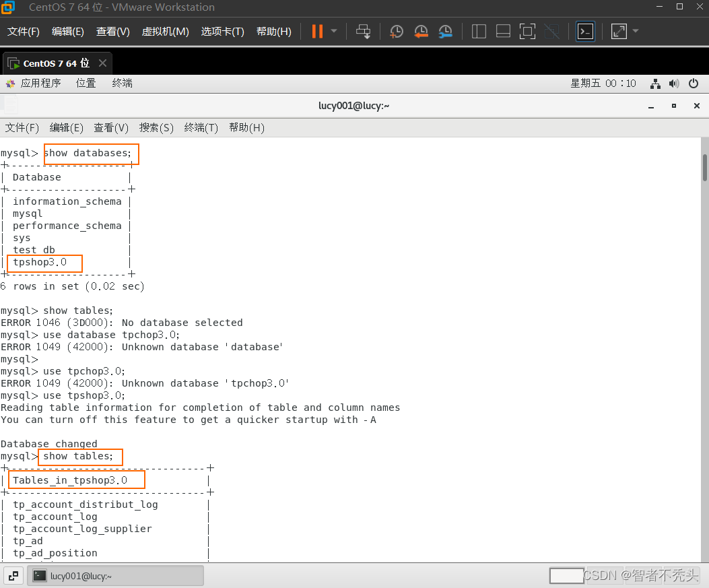Toggle the tab thumbnail bar display
The image size is (709, 588).
(503, 31)
